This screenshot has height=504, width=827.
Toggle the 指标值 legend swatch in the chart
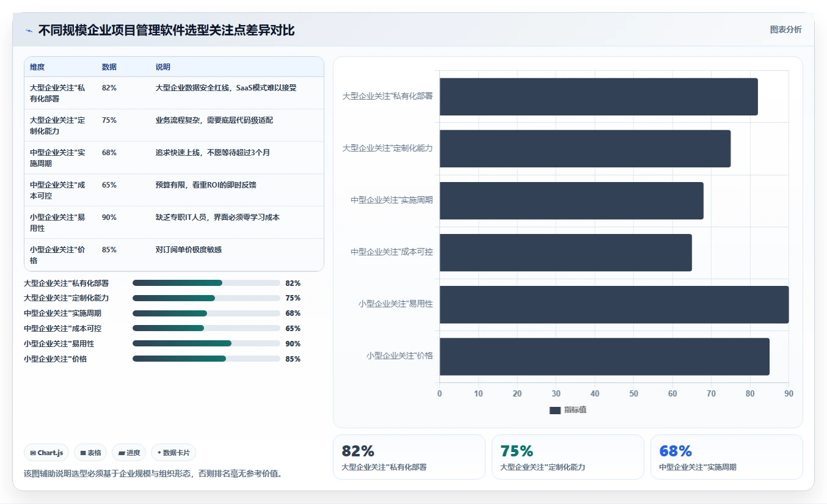coord(555,411)
